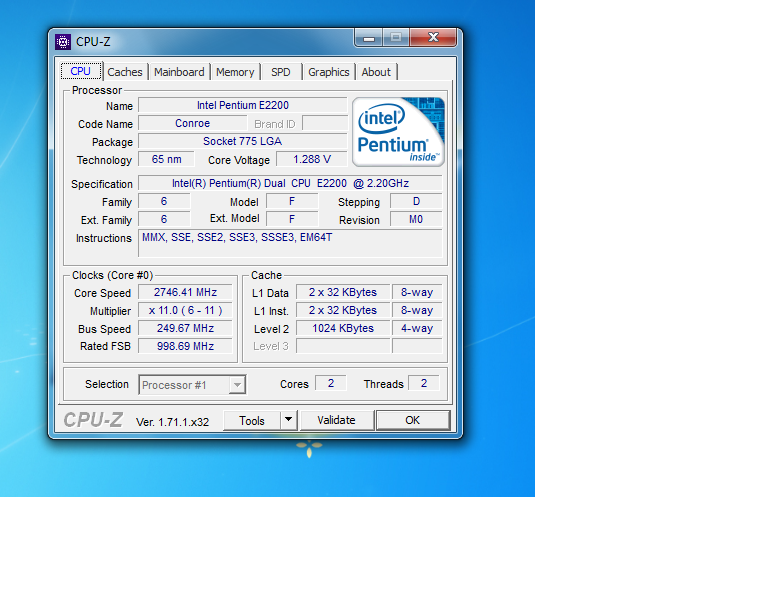Click the CPU-Z title bar app icon

[x=63, y=42]
